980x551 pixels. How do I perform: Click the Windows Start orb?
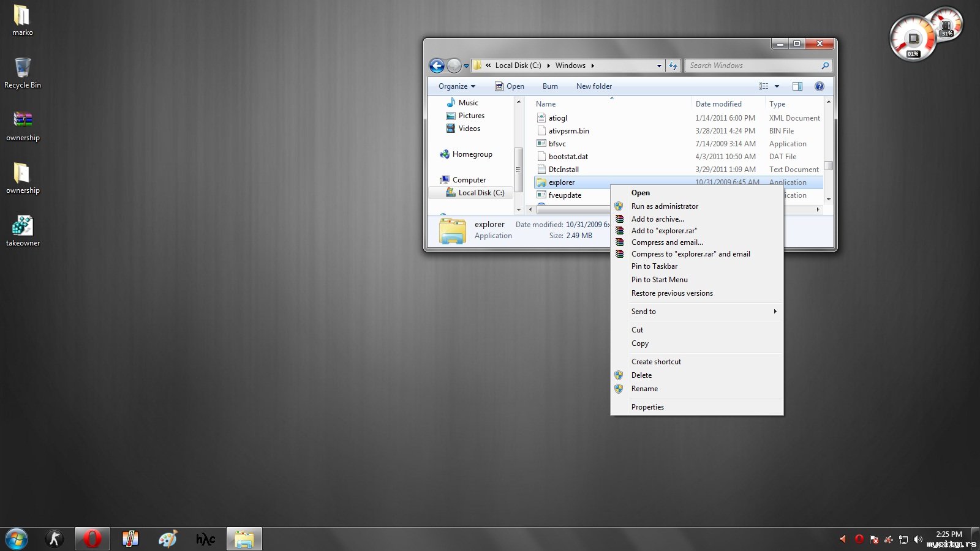(x=17, y=539)
